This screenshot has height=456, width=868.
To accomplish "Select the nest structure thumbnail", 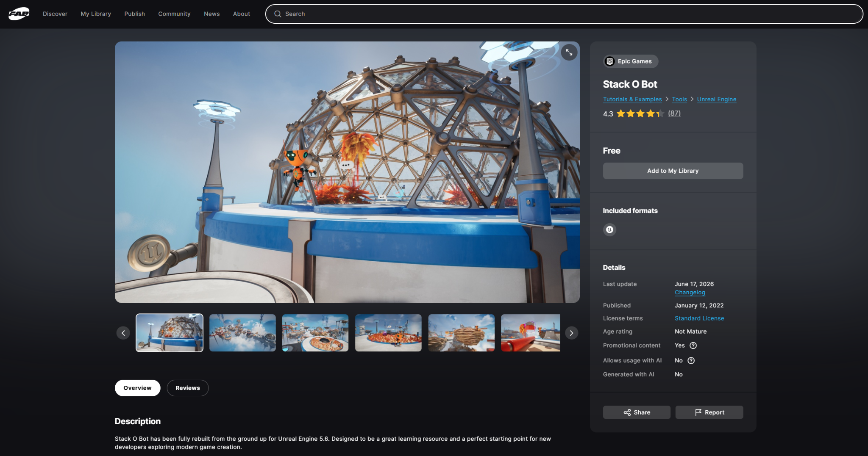I will (461, 333).
